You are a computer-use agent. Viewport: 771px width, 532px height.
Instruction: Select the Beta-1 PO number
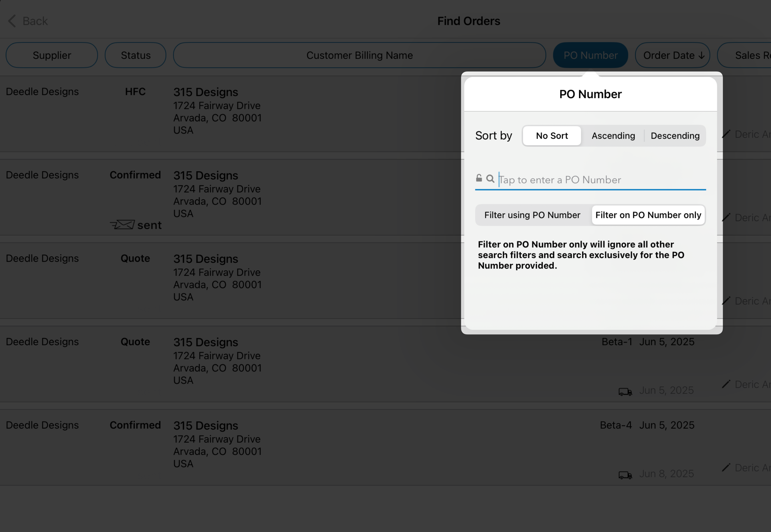(x=617, y=342)
